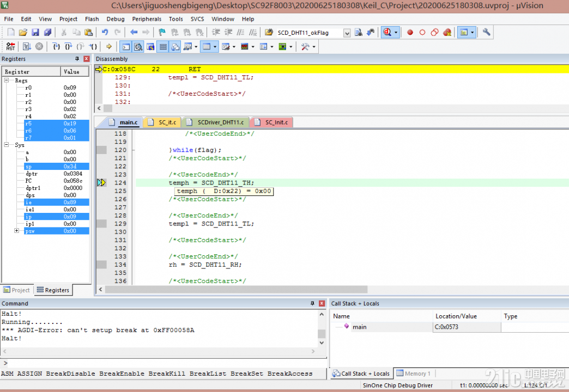This screenshot has height=392, width=569.
Task: Open a file with the folder icon
Action: tap(23, 33)
